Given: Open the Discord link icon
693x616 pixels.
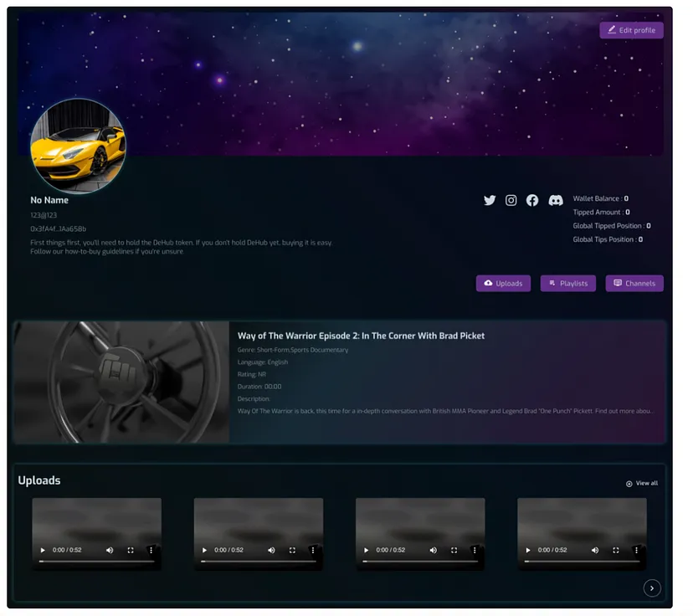Looking at the screenshot, I should click(556, 200).
